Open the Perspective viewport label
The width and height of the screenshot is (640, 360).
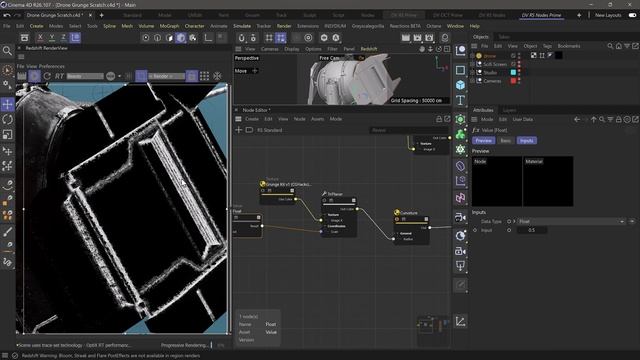click(x=247, y=58)
